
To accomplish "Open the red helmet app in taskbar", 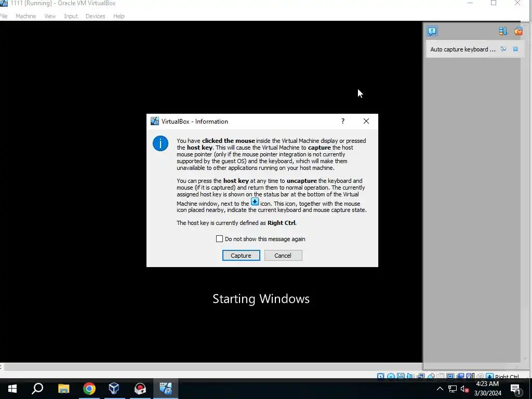I will (x=140, y=389).
